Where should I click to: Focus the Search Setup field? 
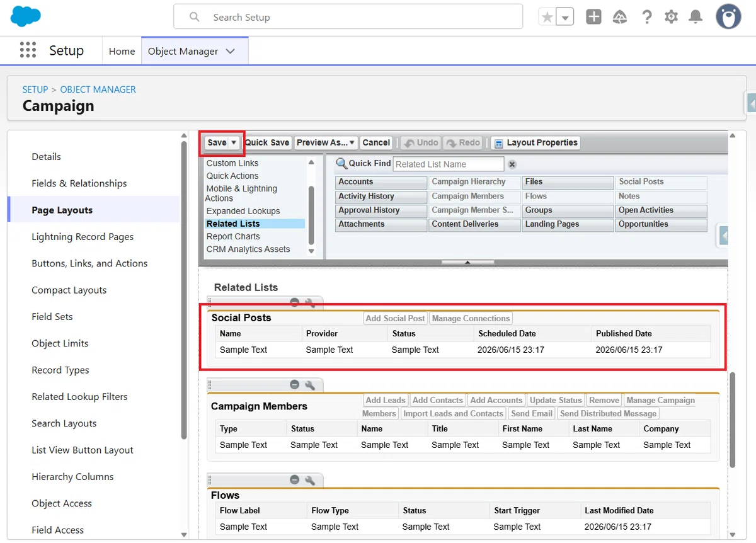348,17
